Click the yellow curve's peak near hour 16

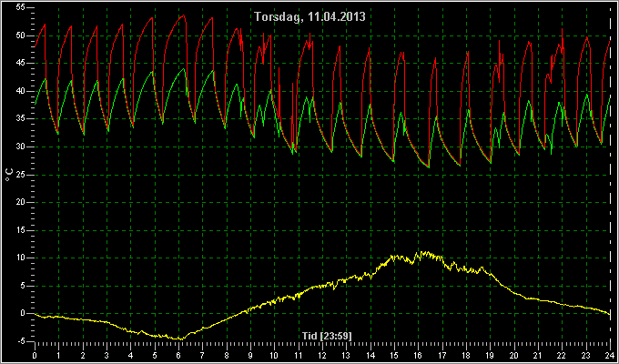(x=420, y=253)
